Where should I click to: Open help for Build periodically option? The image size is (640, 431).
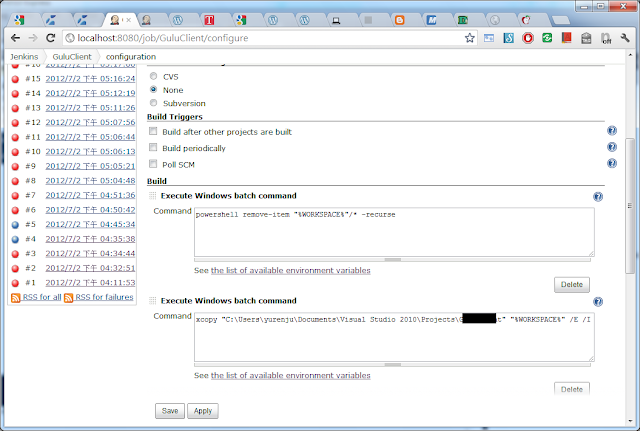tap(612, 147)
